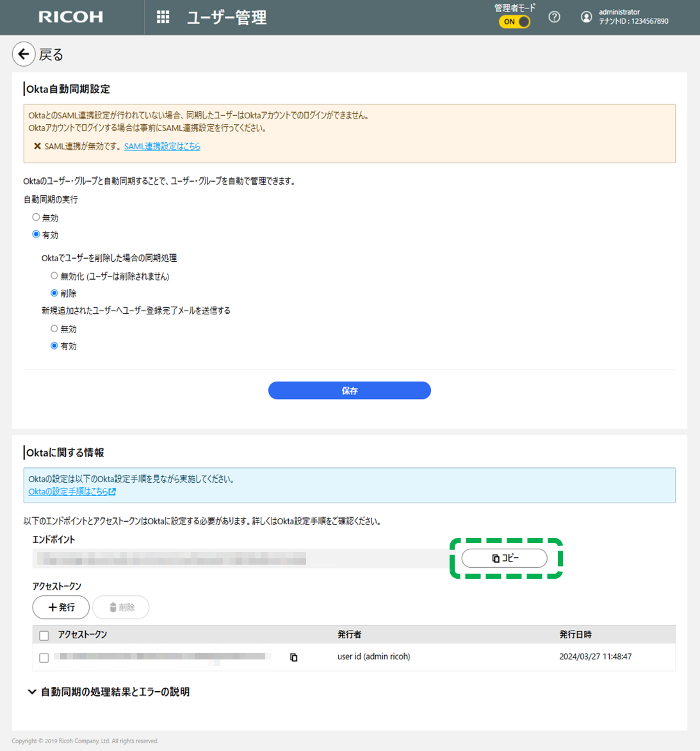
Task: Click the 戻る label text
Action: click(x=51, y=54)
